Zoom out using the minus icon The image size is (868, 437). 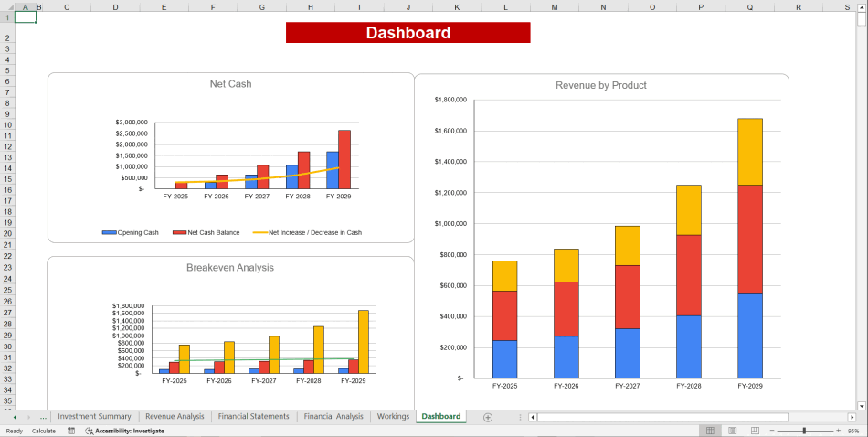[772, 431]
